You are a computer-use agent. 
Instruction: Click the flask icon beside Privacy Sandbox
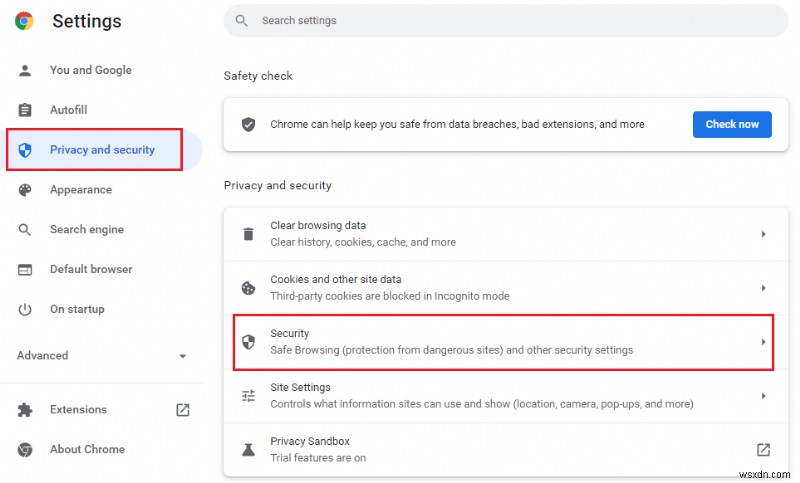point(249,450)
